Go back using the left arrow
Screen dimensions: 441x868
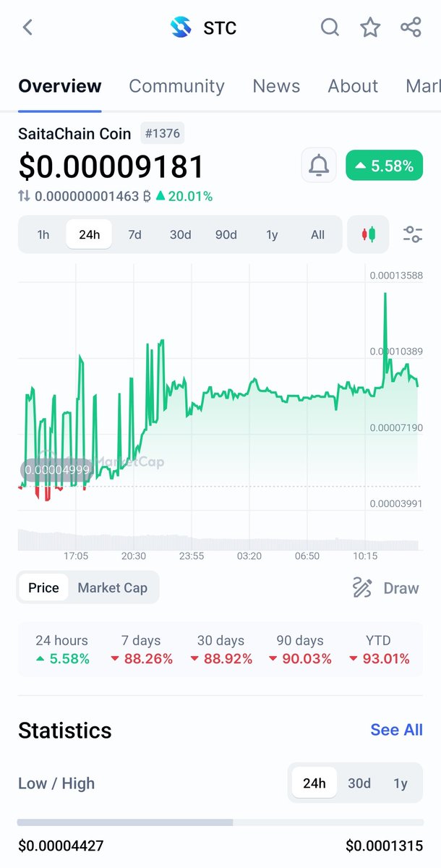pyautogui.click(x=27, y=27)
